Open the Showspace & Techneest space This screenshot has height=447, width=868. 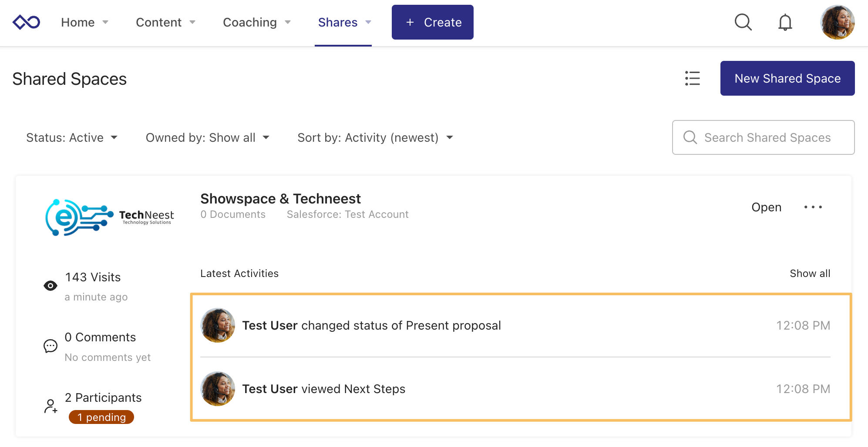(766, 207)
